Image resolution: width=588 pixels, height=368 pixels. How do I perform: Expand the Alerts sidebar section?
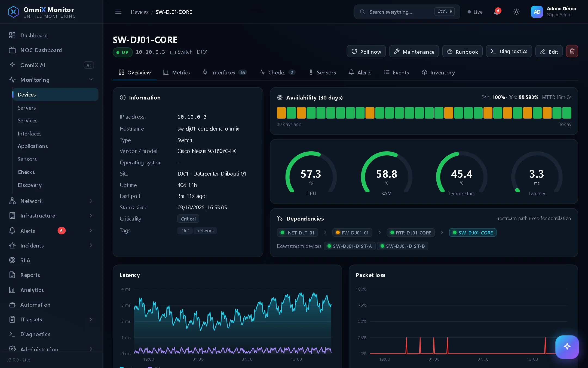coord(51,231)
